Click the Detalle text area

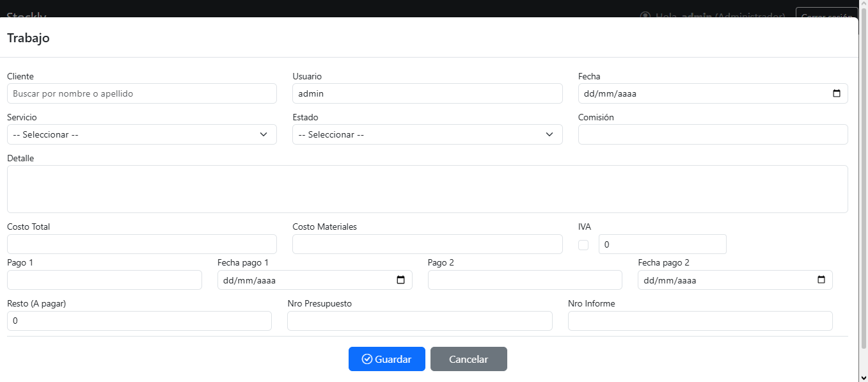pos(427,189)
